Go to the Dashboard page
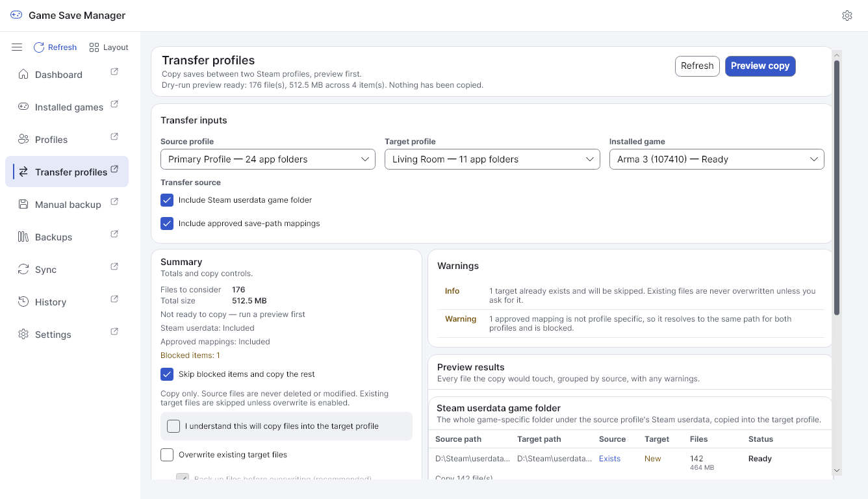Image resolution: width=868 pixels, height=499 pixels. pyautogui.click(x=67, y=74)
